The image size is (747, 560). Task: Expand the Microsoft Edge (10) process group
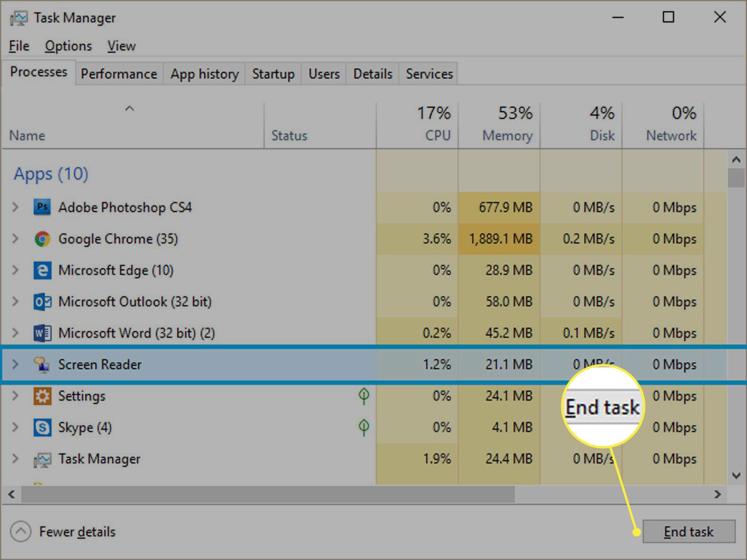click(15, 270)
